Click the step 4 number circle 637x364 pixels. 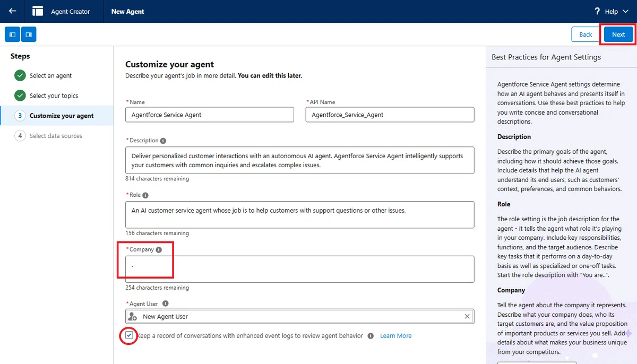pos(20,136)
